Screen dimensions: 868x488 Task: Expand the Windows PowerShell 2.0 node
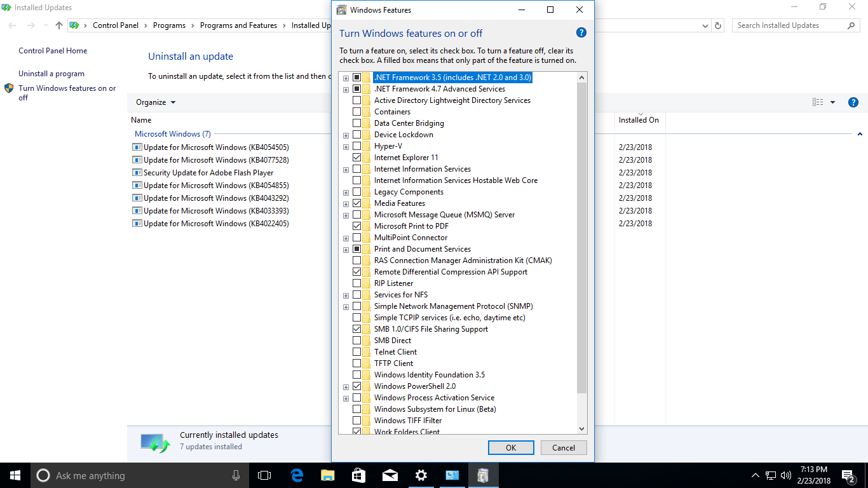pos(346,387)
